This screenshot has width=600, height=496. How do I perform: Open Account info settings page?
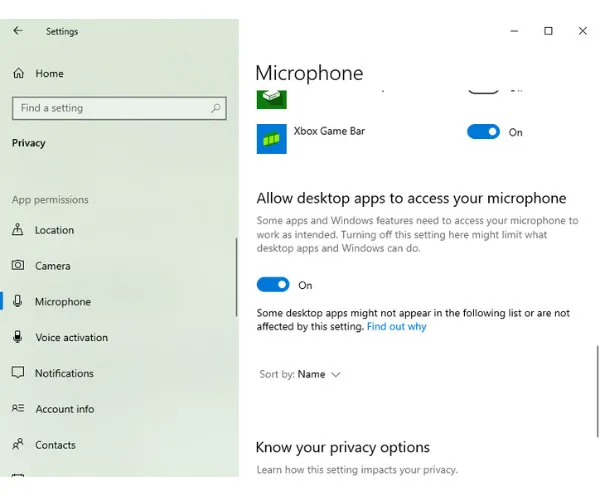pyautogui.click(x=64, y=409)
